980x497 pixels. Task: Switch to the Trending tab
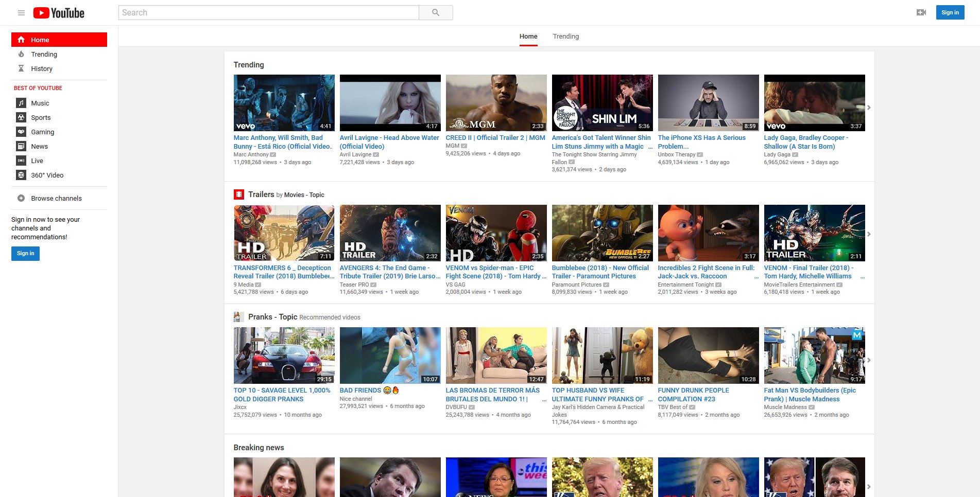pos(565,37)
